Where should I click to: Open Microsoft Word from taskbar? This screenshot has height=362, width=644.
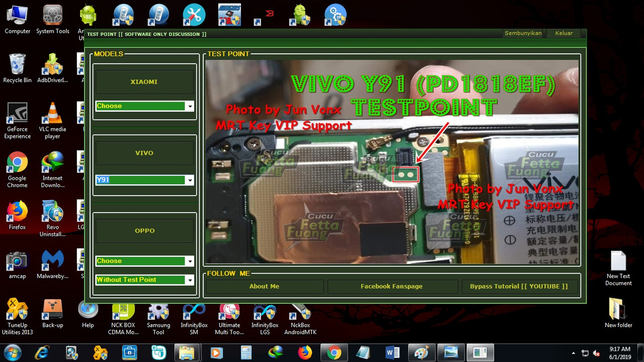pos(392,352)
